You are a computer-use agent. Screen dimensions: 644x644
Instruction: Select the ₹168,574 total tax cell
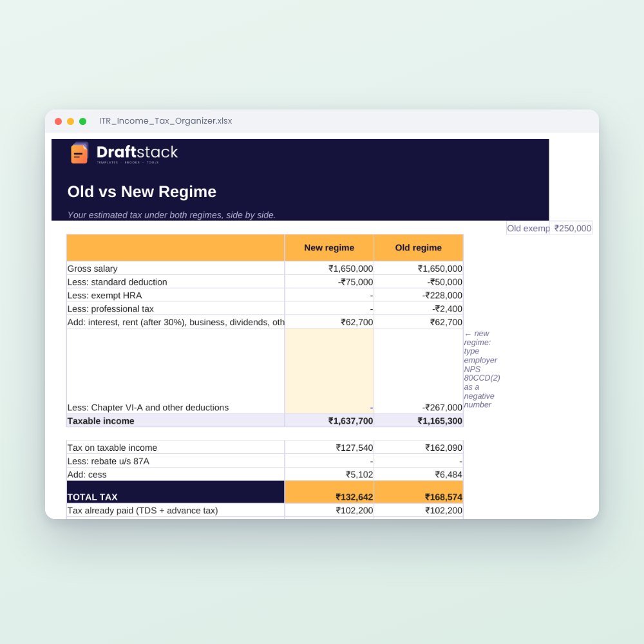[419, 492]
